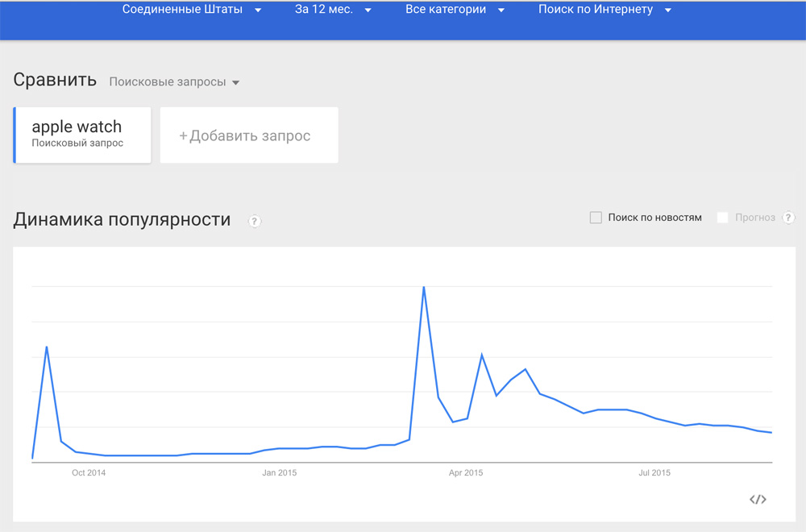Enable the Поиск по новостям checkbox

coord(596,218)
